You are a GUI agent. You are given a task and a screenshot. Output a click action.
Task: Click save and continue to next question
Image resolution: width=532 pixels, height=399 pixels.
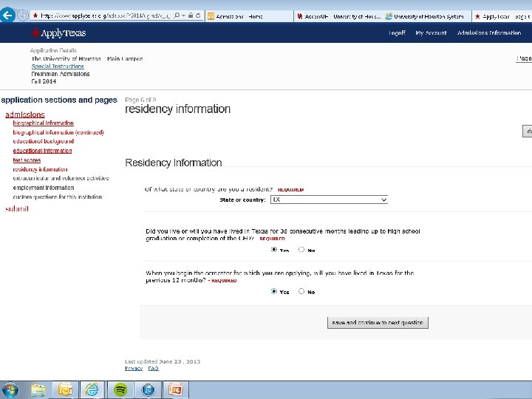click(378, 323)
